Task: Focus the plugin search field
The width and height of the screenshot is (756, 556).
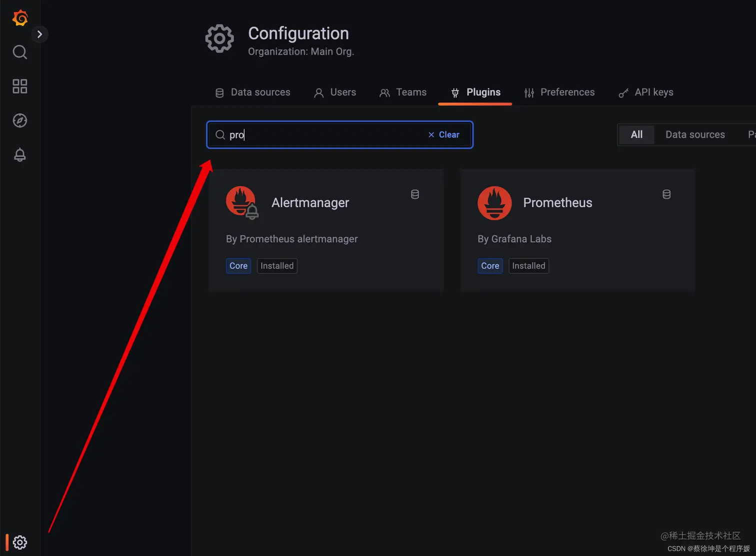Action: coord(339,135)
